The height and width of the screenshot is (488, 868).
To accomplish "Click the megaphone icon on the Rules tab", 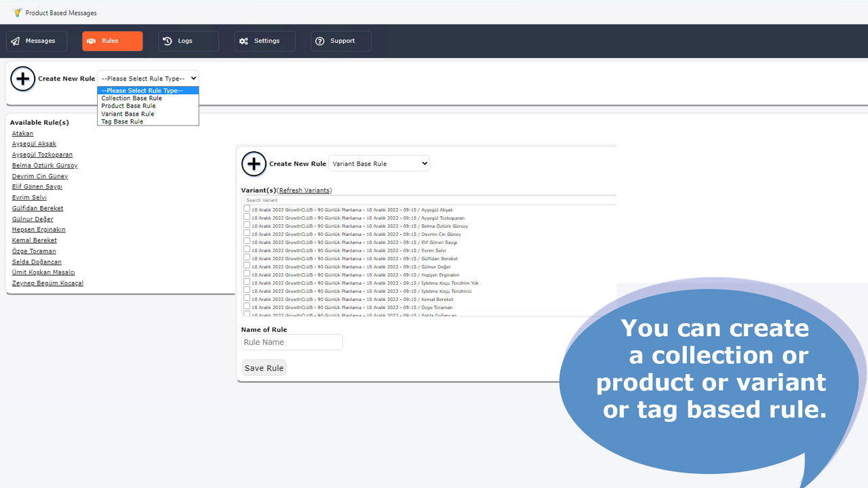I will [92, 41].
